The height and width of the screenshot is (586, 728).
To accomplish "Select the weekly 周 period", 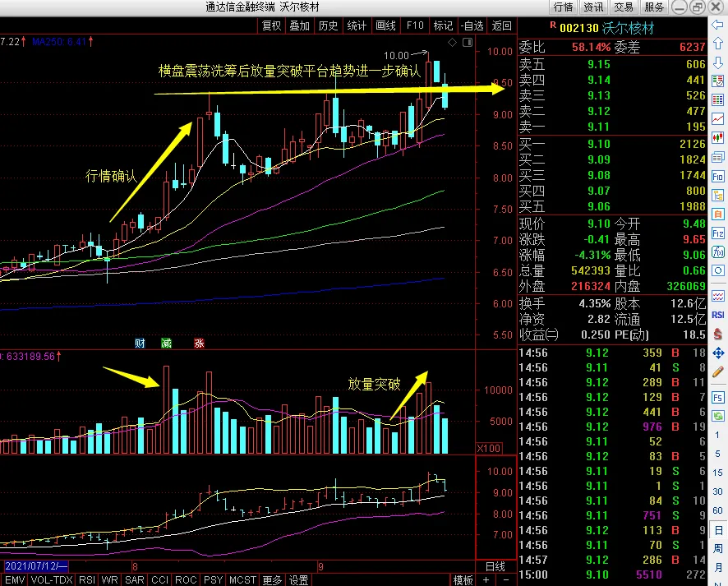I will click(718, 549).
